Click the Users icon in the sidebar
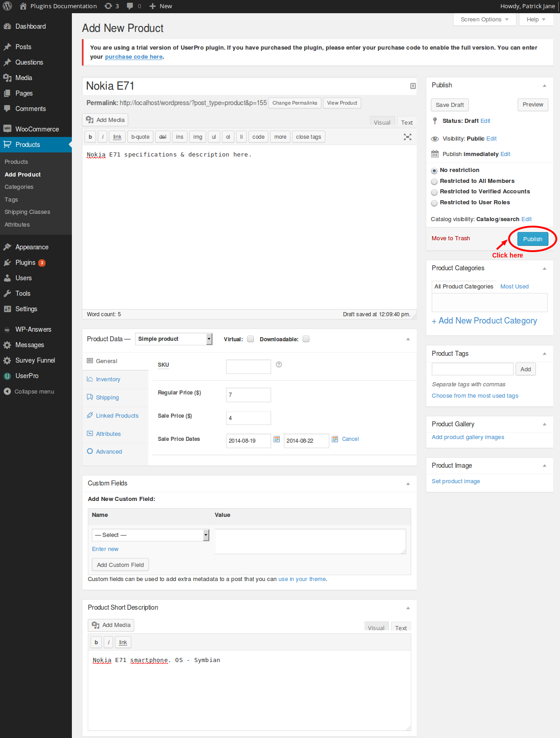 pos(7,278)
